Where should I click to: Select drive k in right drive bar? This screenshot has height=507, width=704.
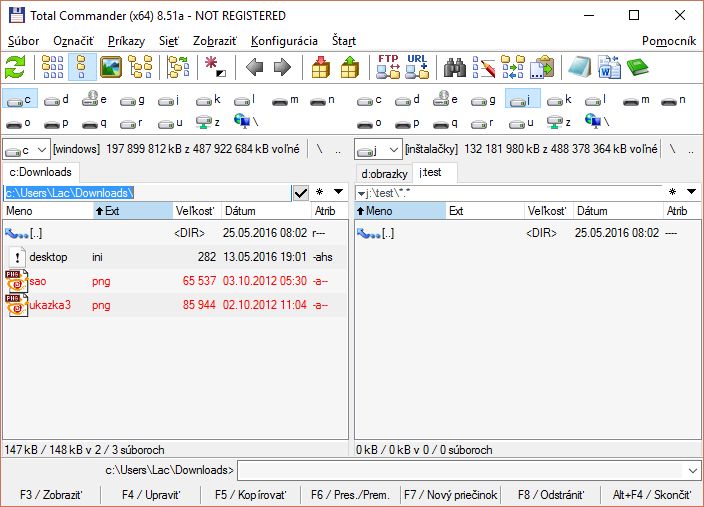tap(559, 100)
